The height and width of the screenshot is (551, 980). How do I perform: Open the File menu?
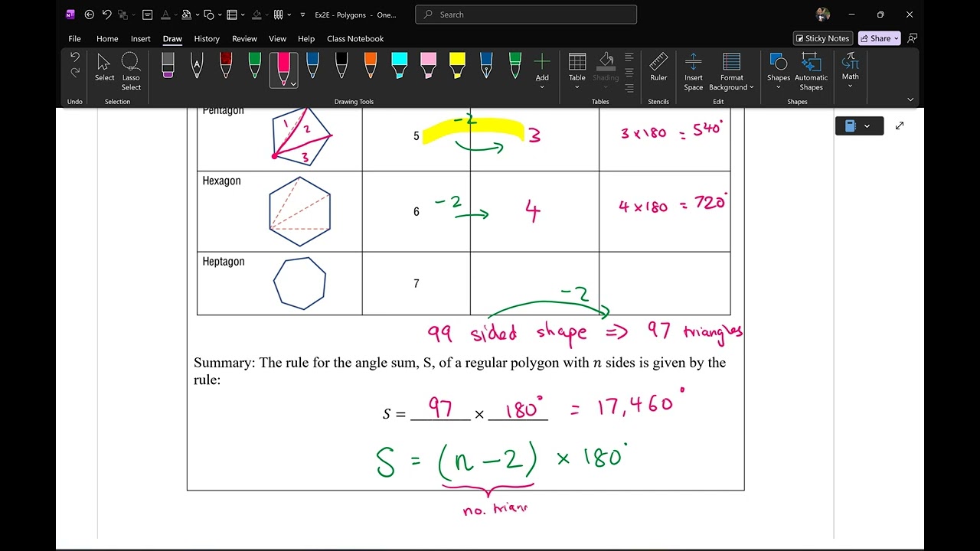(x=74, y=38)
